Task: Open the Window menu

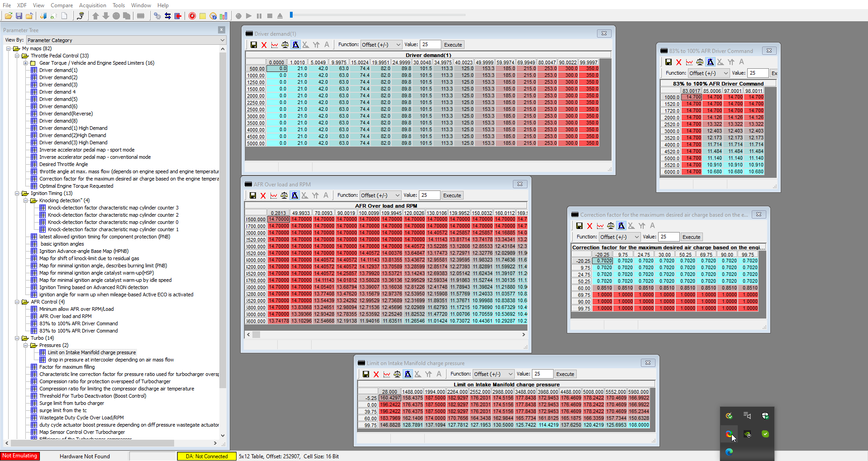Action: [141, 5]
